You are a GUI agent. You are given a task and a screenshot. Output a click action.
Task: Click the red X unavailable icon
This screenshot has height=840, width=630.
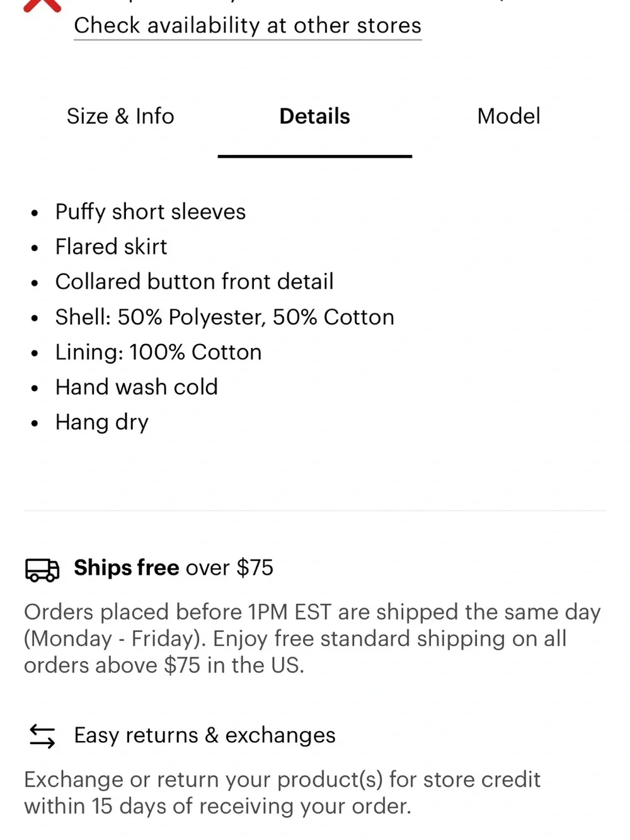[42, 6]
